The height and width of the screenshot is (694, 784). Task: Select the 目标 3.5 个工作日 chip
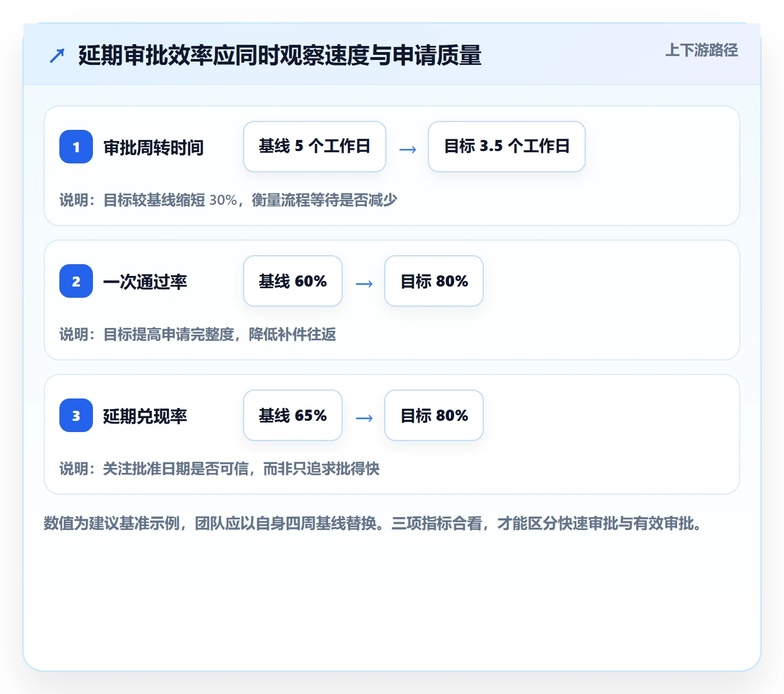click(x=507, y=147)
